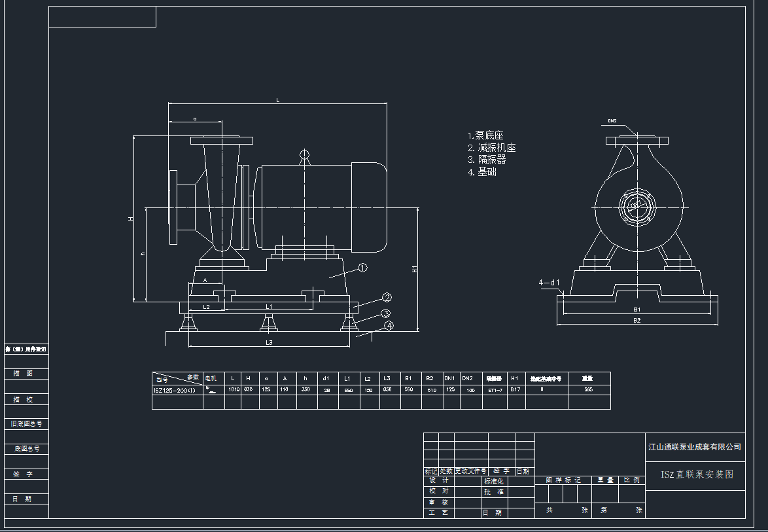Open the 比例 cell in the title block
Image resolution: width=768 pixels, height=532 pixels.
click(633, 480)
